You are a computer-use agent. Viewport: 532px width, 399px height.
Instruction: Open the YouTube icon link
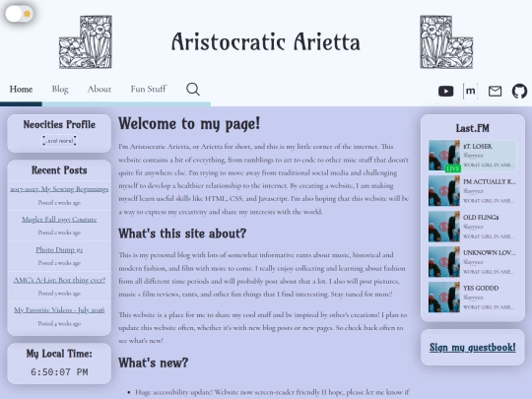tap(446, 91)
